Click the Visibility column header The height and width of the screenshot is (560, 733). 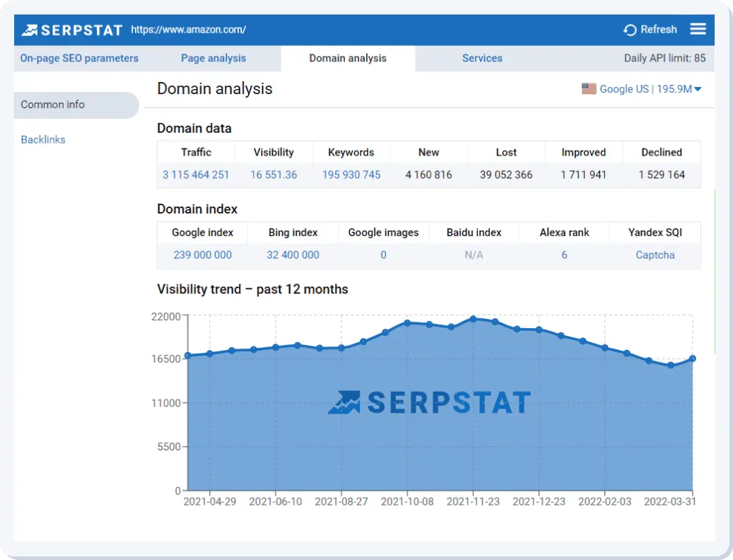pos(274,153)
